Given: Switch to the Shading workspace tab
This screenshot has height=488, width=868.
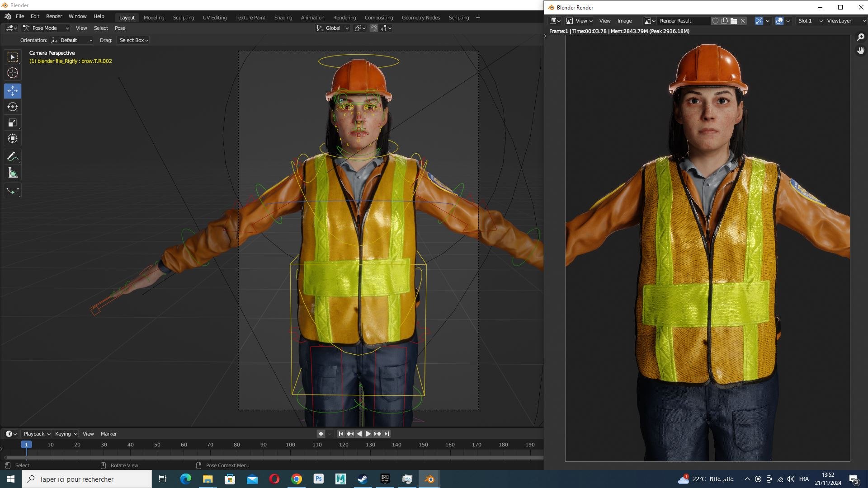Looking at the screenshot, I should (x=283, y=18).
